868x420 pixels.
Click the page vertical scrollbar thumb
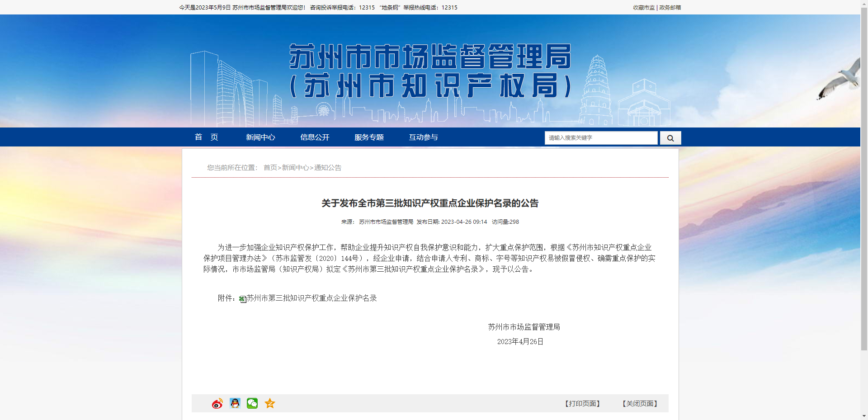coord(864,178)
